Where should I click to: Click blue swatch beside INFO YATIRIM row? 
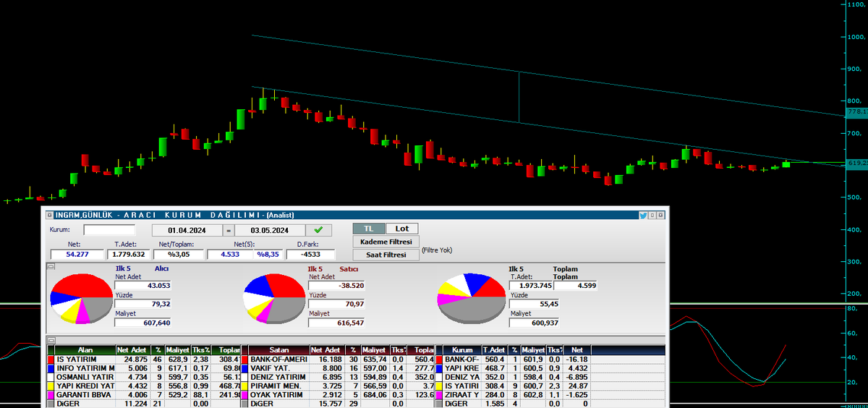tap(50, 368)
